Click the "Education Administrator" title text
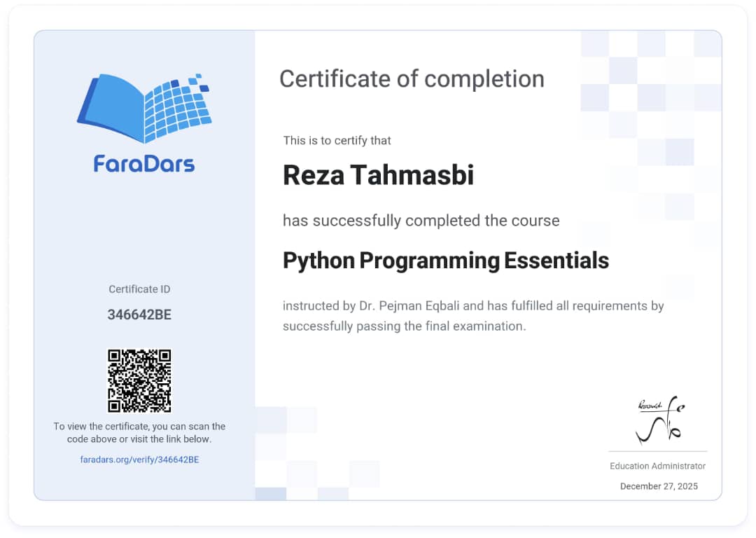756x538 pixels. pos(657,466)
